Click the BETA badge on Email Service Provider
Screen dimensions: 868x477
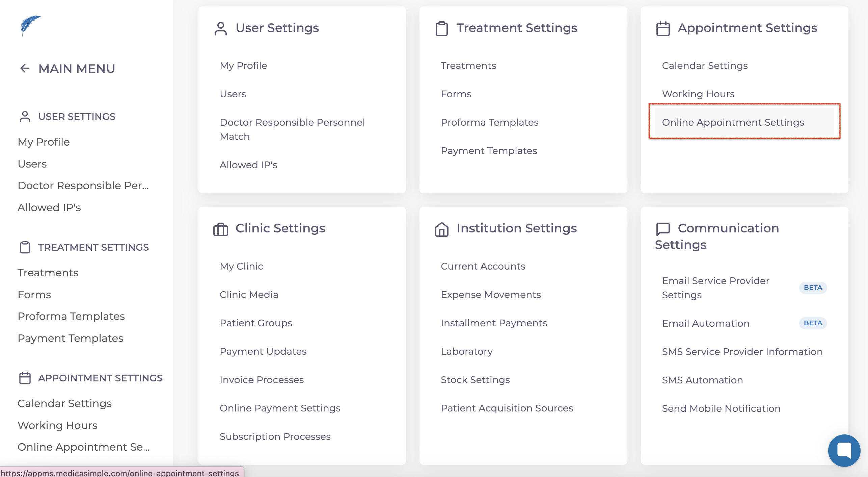[x=813, y=287]
